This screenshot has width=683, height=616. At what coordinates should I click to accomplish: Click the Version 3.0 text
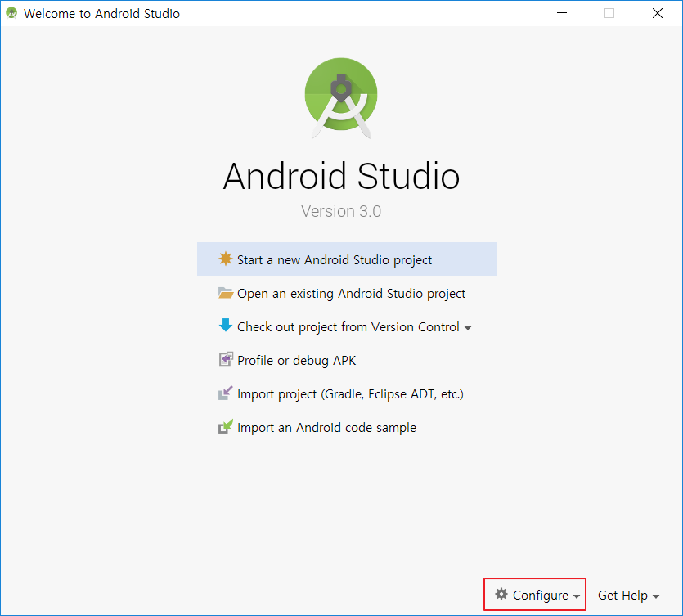(341, 211)
